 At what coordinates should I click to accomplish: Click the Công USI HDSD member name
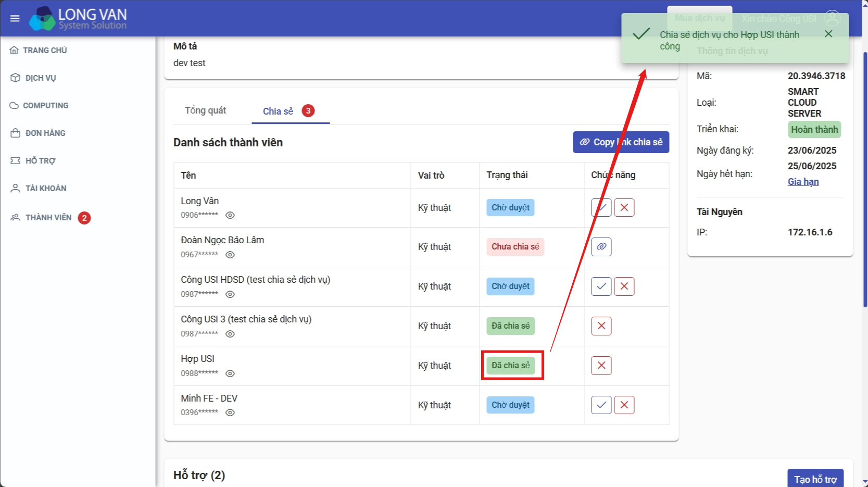[255, 279]
